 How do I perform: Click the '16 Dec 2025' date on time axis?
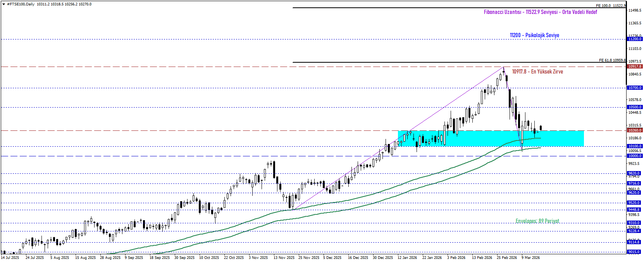point(358,258)
